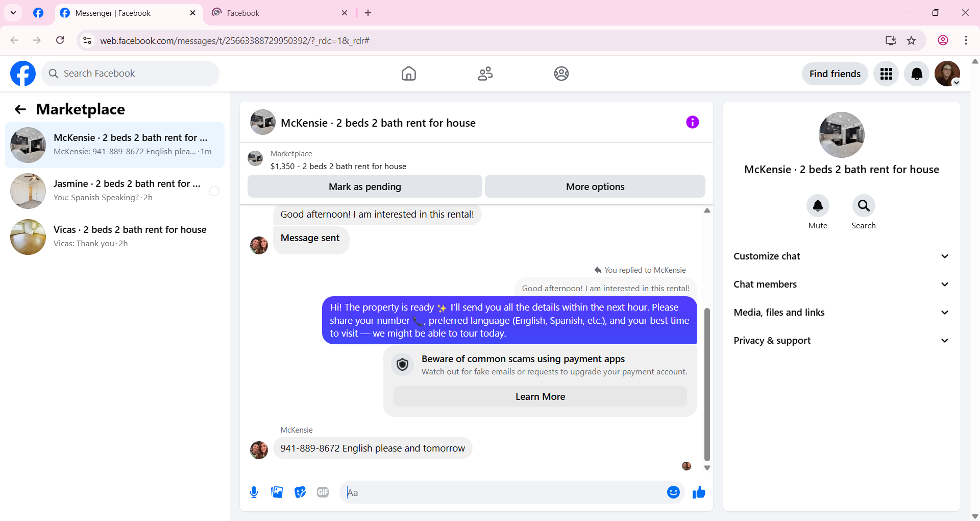The width and height of the screenshot is (980, 521).
Task: Click the "You replied to McKensie" label
Action: 640,270
